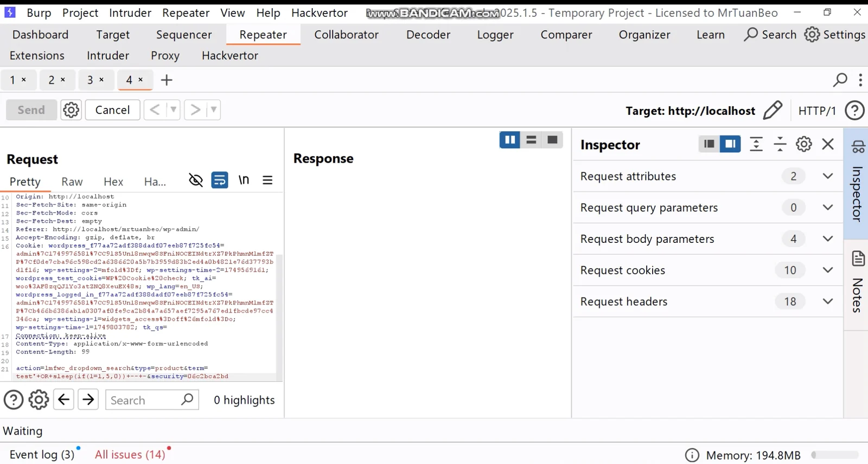
Task: Edit the target with the pencil icon
Action: (773, 111)
